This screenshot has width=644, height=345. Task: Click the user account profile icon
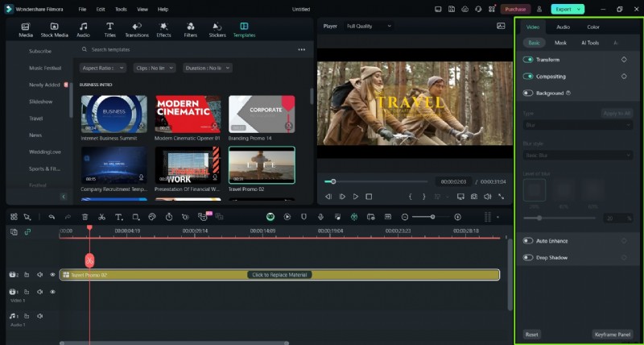click(x=539, y=9)
